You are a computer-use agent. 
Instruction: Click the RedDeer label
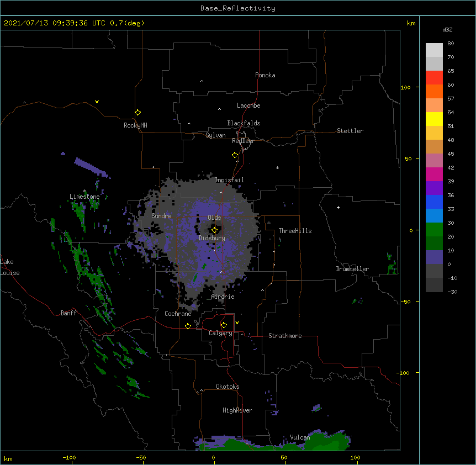coord(243,141)
